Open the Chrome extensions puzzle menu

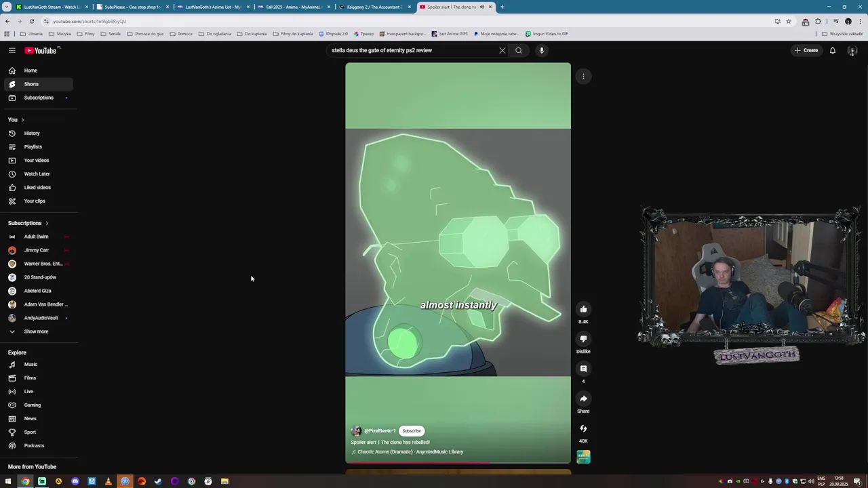tap(818, 21)
